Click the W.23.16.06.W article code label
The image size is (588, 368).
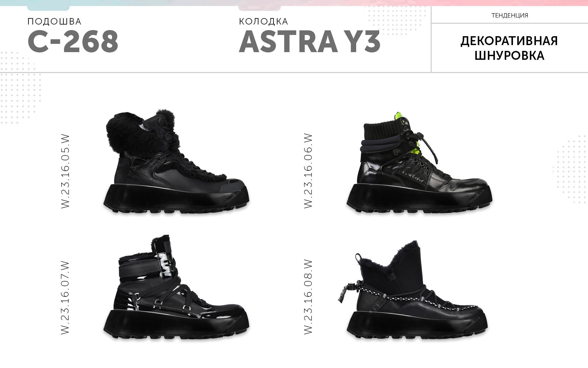(x=308, y=171)
